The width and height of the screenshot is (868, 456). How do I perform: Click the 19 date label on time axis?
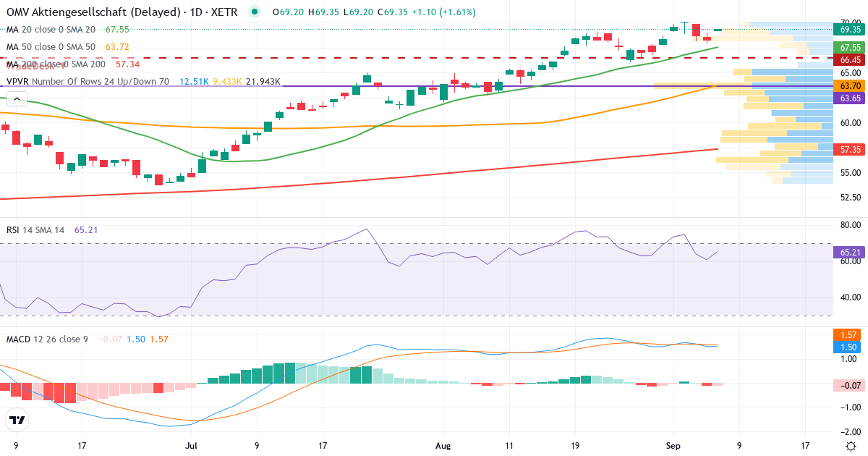pos(575,446)
